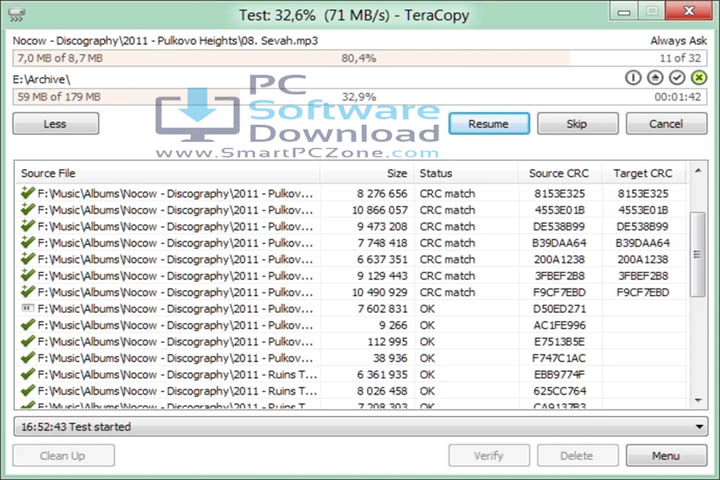720x480 pixels.
Task: Sort by the Target CRC column header
Action: 643,173
